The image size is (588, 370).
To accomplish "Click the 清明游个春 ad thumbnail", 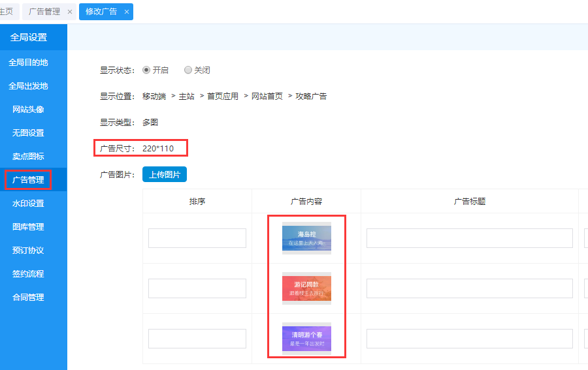I will coord(306,339).
